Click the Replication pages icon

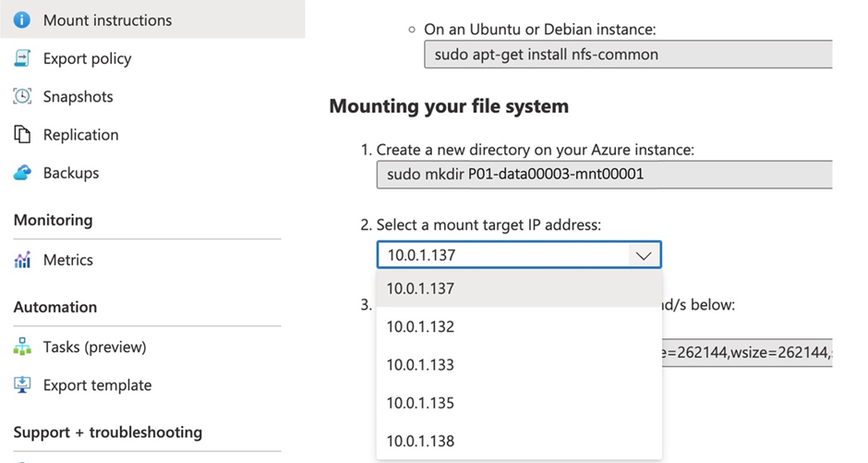tap(23, 135)
